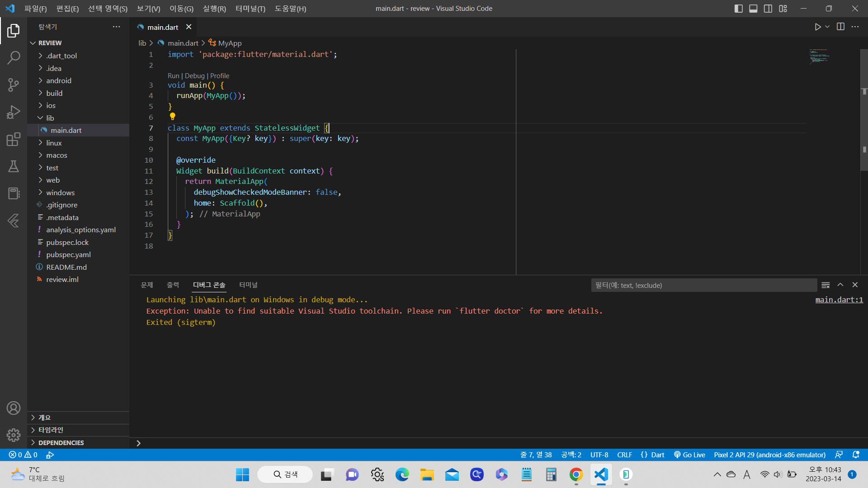Open the 파일(F) menu
This screenshot has height=488, width=868.
(36, 9)
